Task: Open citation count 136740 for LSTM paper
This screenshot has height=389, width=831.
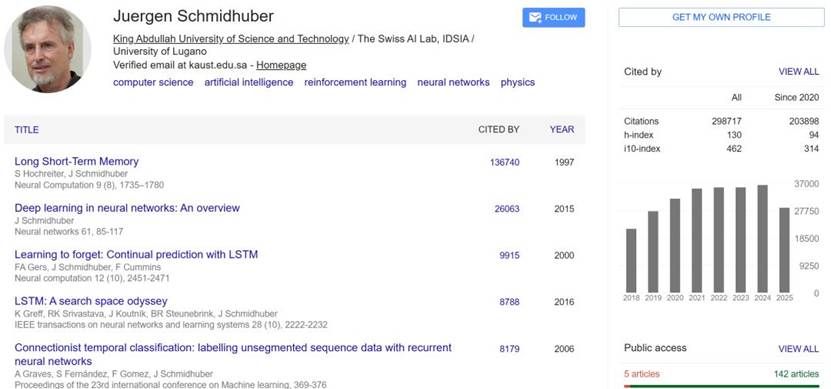Action: [505, 162]
